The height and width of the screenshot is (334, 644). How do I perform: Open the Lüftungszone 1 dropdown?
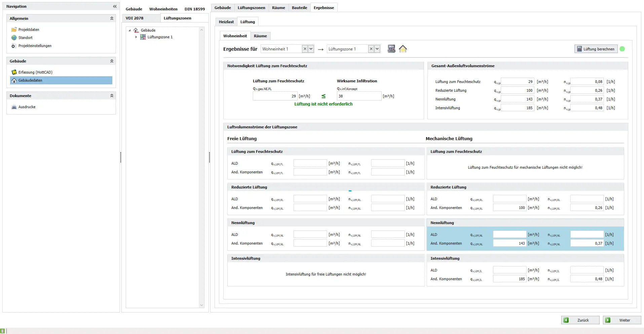pyautogui.click(x=377, y=49)
